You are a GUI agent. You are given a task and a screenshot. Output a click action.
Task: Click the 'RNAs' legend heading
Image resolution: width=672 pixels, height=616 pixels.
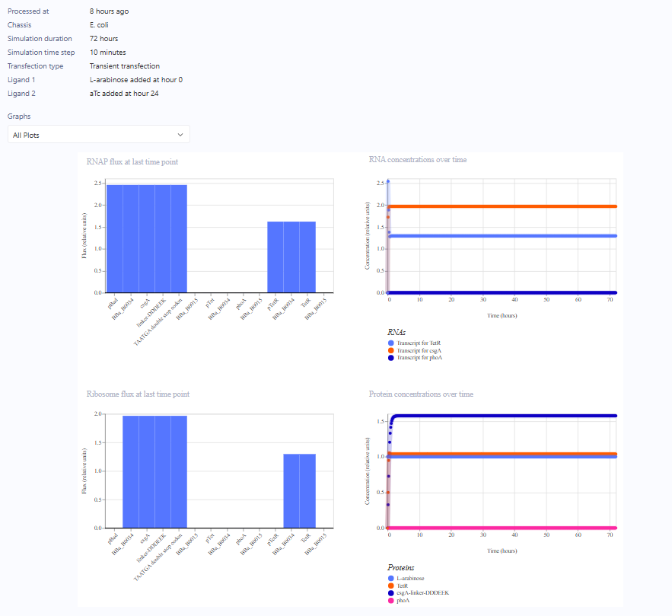(x=397, y=332)
